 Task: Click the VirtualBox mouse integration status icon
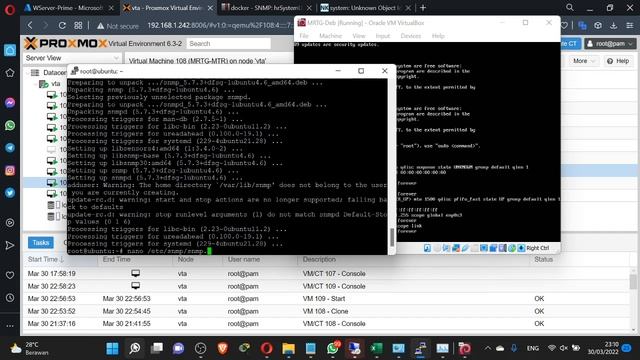point(512,248)
